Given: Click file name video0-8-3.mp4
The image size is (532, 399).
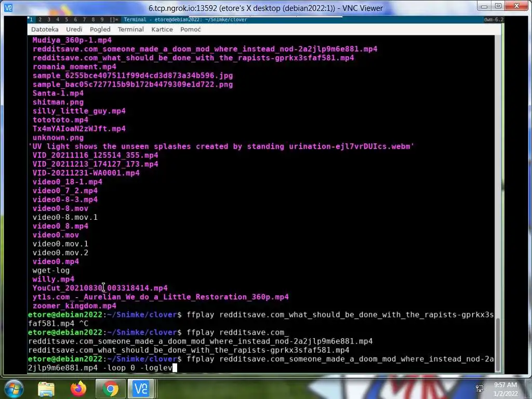Looking at the screenshot, I should [65, 199].
